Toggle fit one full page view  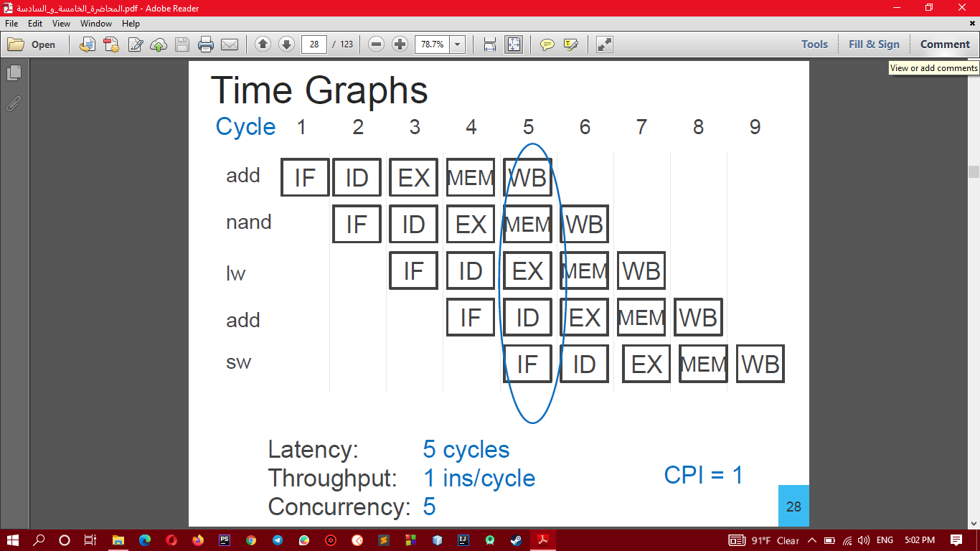click(514, 44)
